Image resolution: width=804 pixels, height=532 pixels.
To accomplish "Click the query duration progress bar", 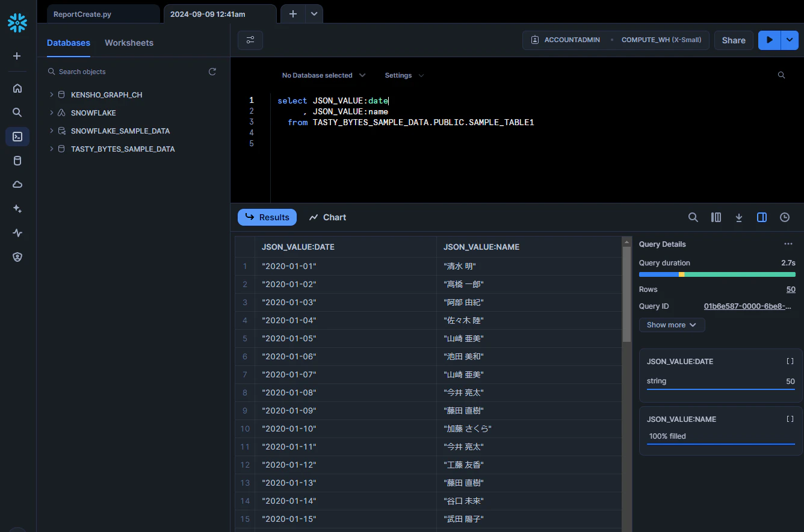I will 717,274.
